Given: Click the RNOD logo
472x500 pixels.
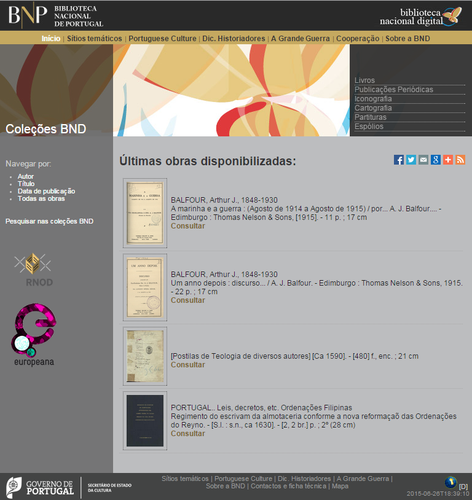Looking at the screenshot, I should coord(33,270).
